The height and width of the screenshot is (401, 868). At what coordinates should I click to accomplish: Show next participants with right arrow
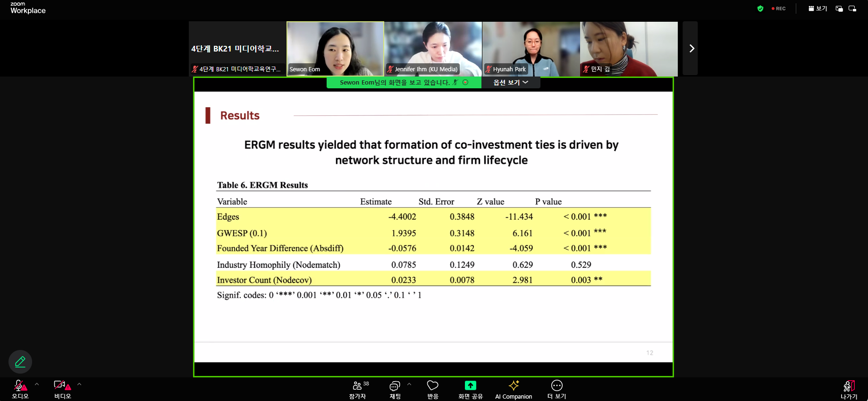pos(691,48)
